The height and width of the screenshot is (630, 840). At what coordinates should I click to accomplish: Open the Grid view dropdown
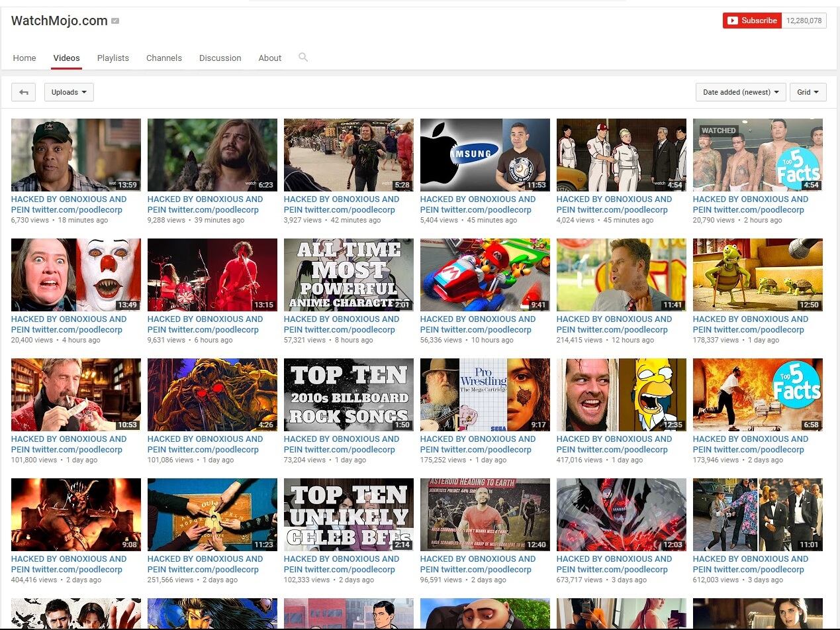tap(808, 92)
